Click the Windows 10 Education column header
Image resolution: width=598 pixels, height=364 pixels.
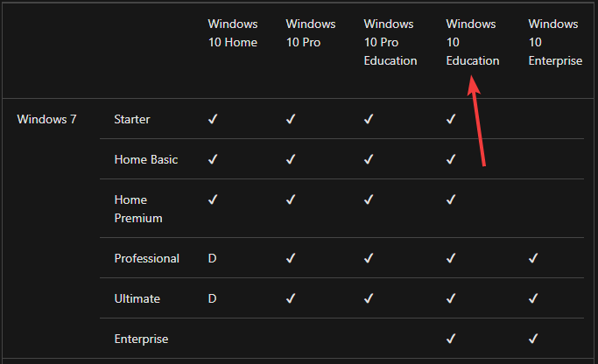(x=473, y=42)
